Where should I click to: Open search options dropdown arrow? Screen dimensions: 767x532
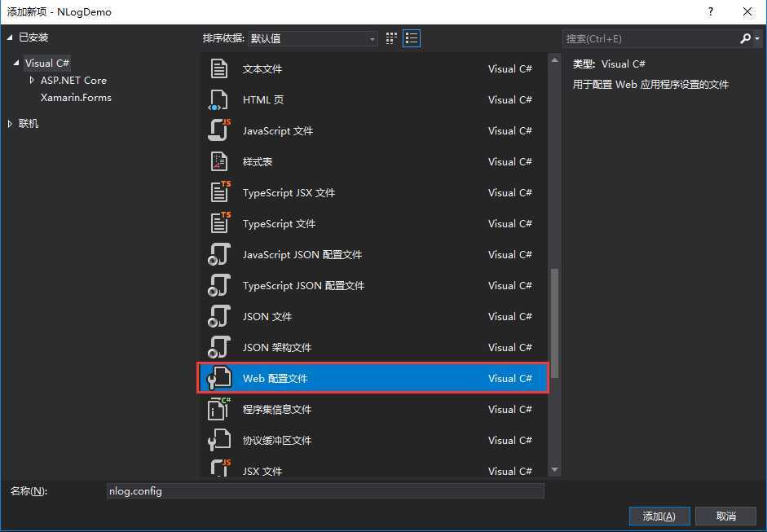(x=756, y=38)
